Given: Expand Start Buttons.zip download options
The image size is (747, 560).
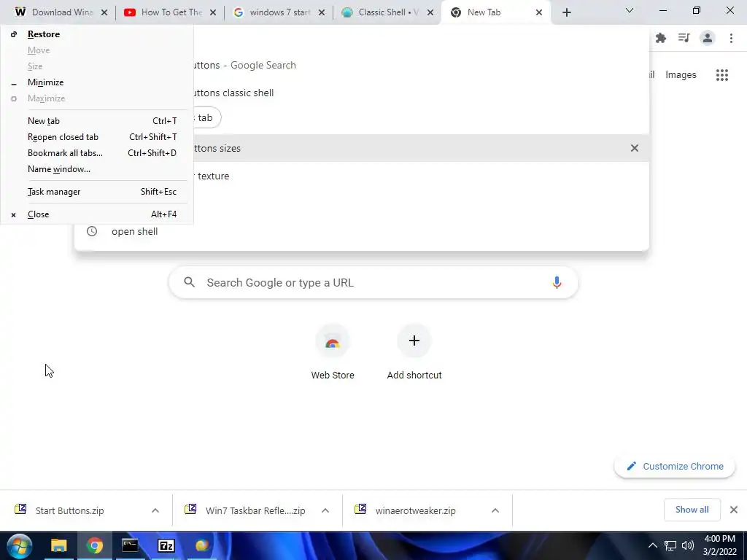Looking at the screenshot, I should tap(155, 510).
